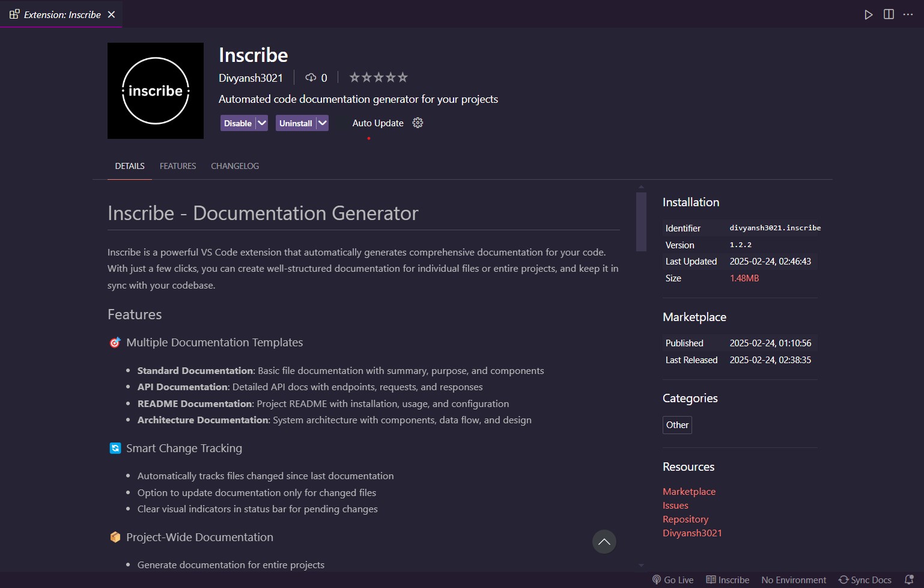Viewport: 924px width, 588px height.
Task: Click the Last Released date value
Action: click(x=770, y=360)
